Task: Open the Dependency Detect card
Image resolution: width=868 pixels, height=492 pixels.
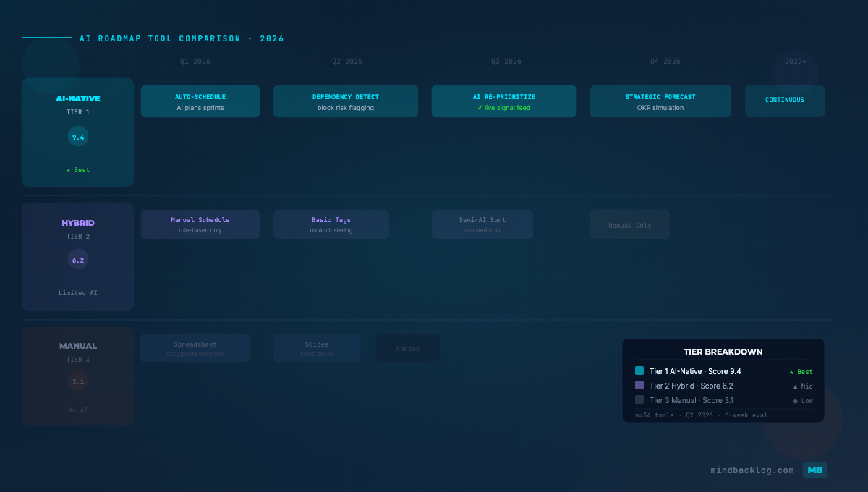Action: pos(346,101)
